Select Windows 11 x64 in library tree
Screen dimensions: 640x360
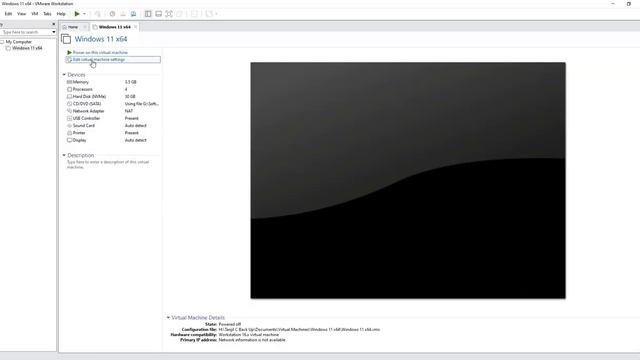coord(27,48)
